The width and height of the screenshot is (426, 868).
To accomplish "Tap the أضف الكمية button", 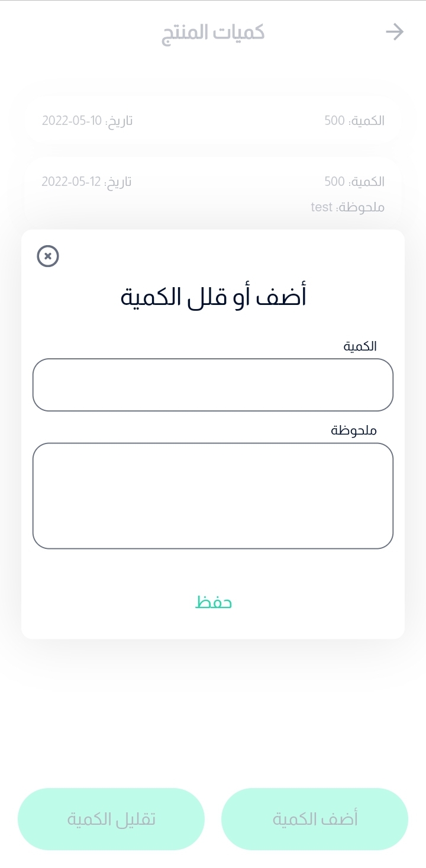I will click(x=315, y=819).
